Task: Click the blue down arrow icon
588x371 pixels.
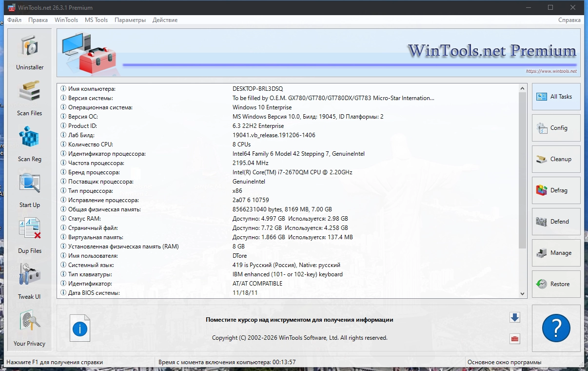Action: pyautogui.click(x=514, y=318)
